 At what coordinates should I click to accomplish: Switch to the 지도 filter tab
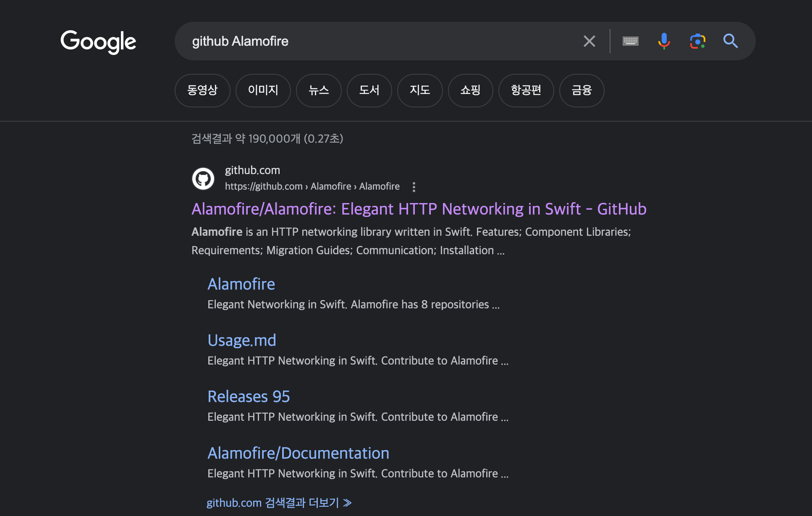pos(420,90)
